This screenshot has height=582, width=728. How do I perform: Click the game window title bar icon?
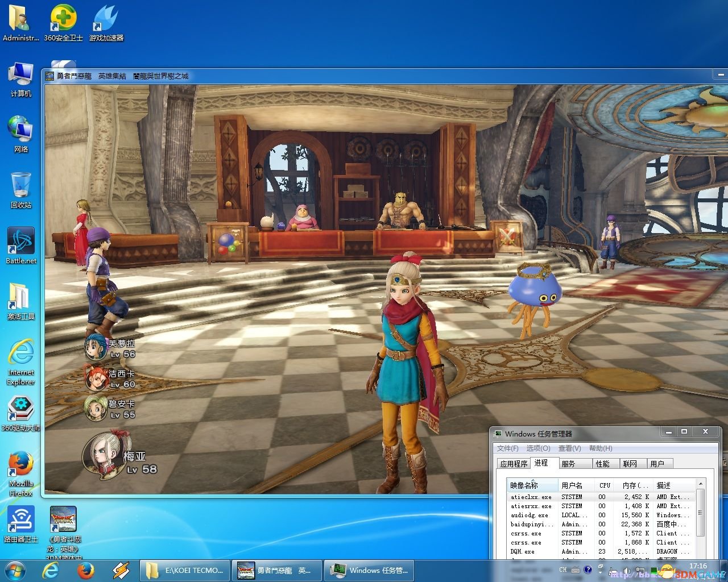(50, 76)
